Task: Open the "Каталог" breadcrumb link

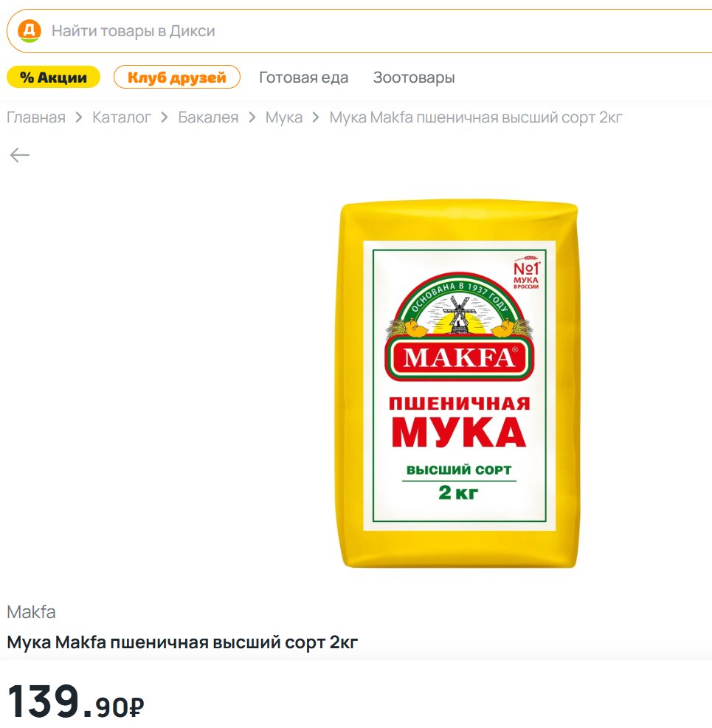Action: point(122,117)
